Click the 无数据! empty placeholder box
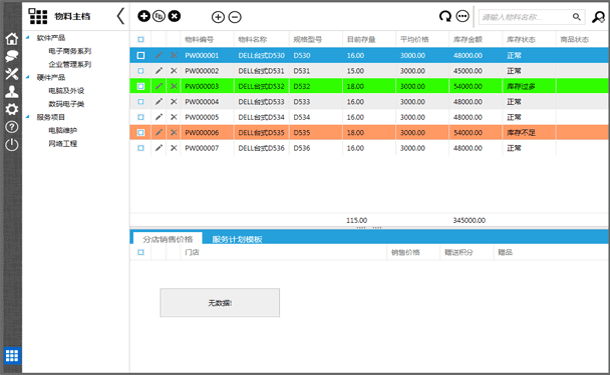Viewport: 610px width, 375px height. click(220, 303)
